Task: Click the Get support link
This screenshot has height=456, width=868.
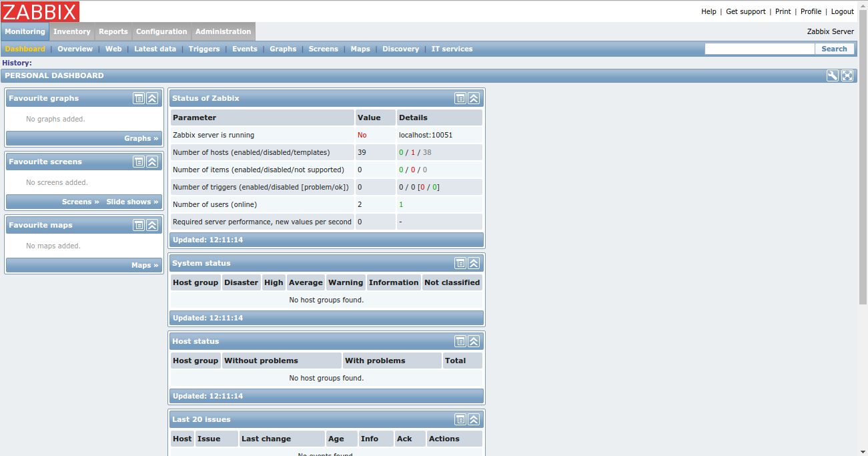Action: pyautogui.click(x=746, y=11)
